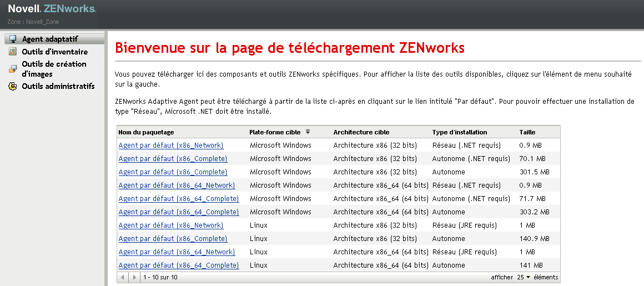Click the '70.1 MB' size cell
Image resolution: width=644 pixels, height=286 pixels.
click(532, 159)
